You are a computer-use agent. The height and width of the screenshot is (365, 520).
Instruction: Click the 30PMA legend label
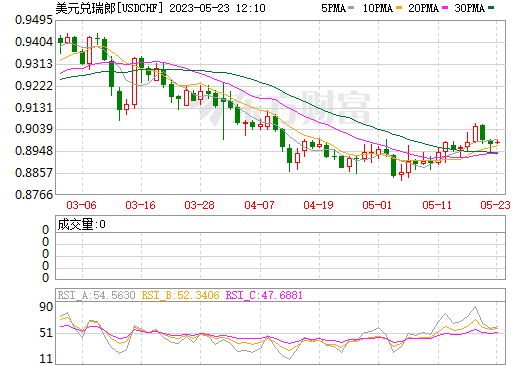click(x=469, y=8)
